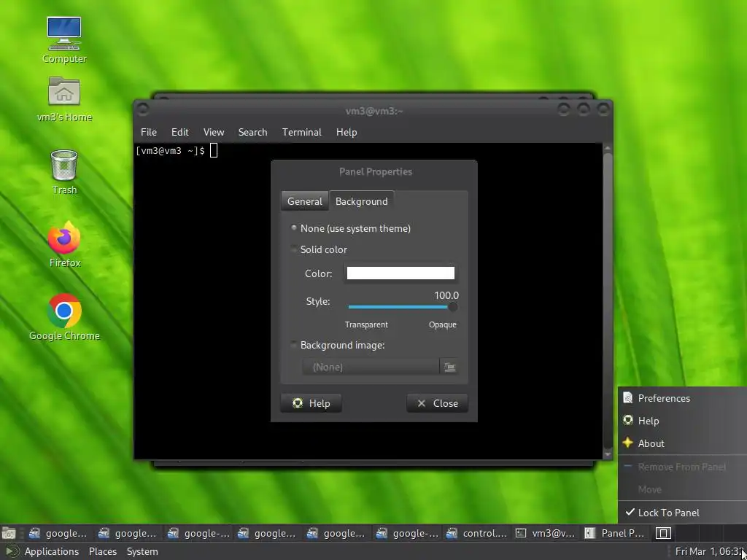Open the terminal Search menu
This screenshot has width=747, height=560.
click(252, 132)
